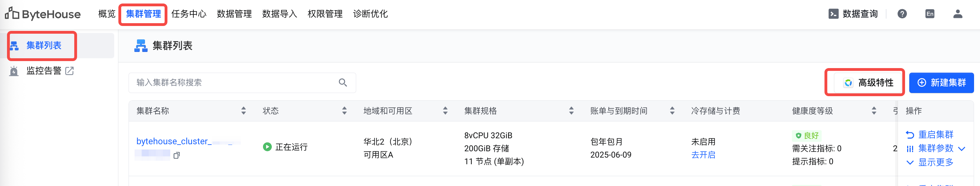Switch to 数据管理 menu
Image resolution: width=980 pixels, height=186 pixels.
[x=234, y=14]
